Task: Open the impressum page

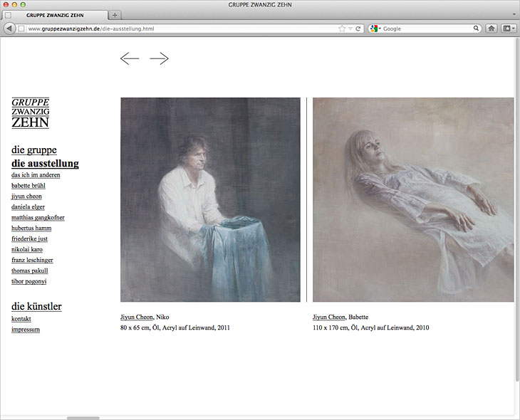Action: 26,330
